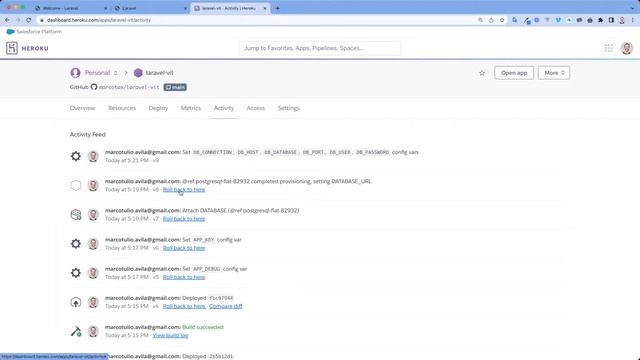Screen dimensions: 640x360
Task: Click the Salesforce Platform label
Action: 39,31
